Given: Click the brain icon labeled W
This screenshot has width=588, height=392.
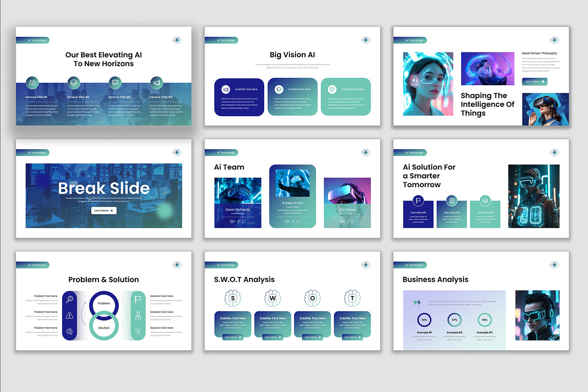Looking at the screenshot, I should pos(273,297).
